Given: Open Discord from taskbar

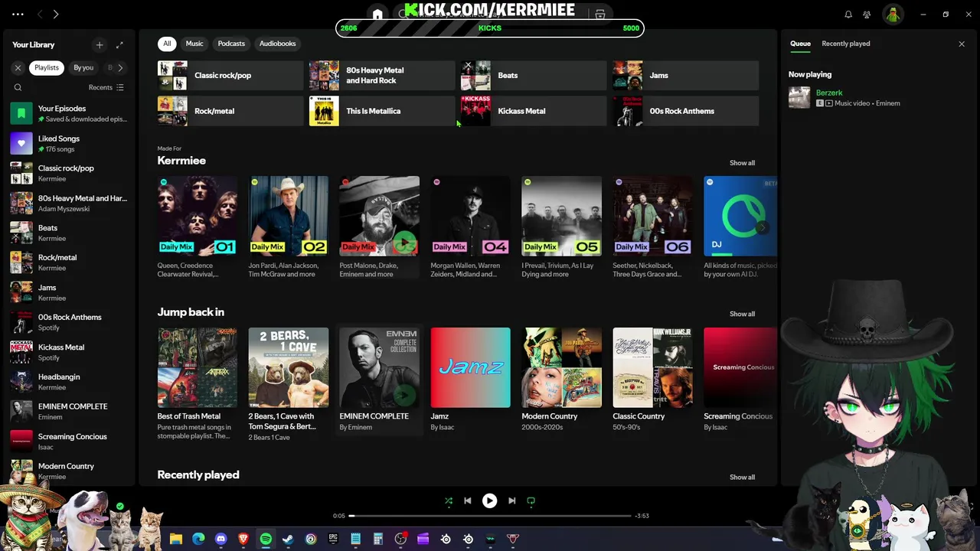Looking at the screenshot, I should pyautogui.click(x=221, y=539).
